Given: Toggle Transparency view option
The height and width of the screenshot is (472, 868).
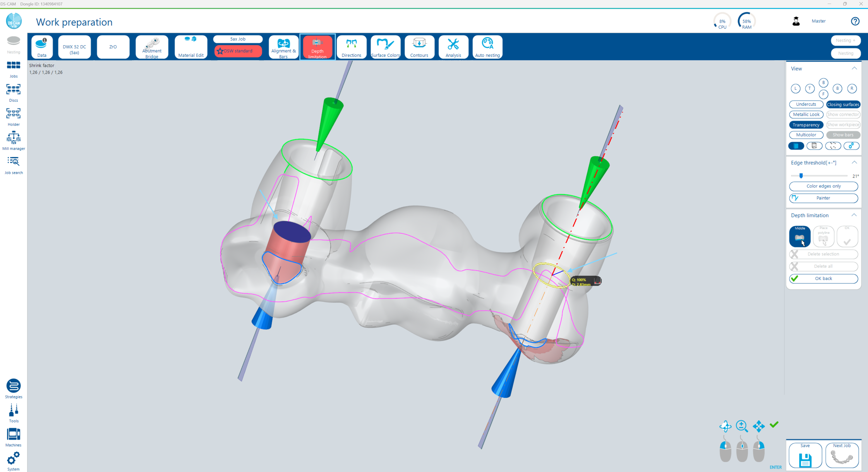Looking at the screenshot, I should coord(806,125).
